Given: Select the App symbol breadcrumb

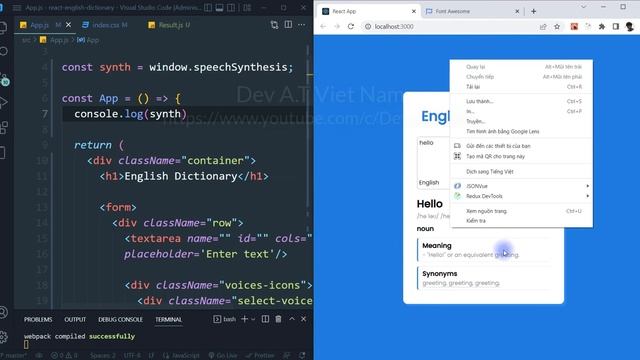Looking at the screenshot, I should click(88, 40).
